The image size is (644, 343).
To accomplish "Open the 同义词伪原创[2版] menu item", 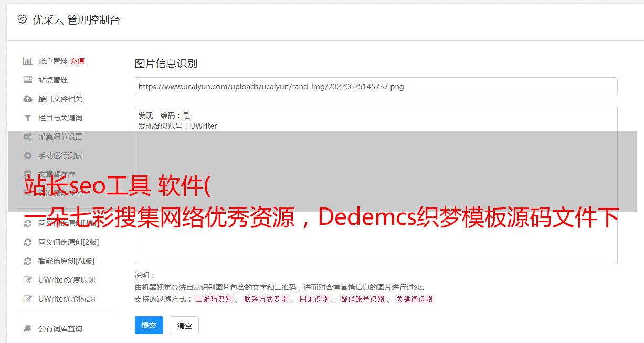I will pos(68,242).
